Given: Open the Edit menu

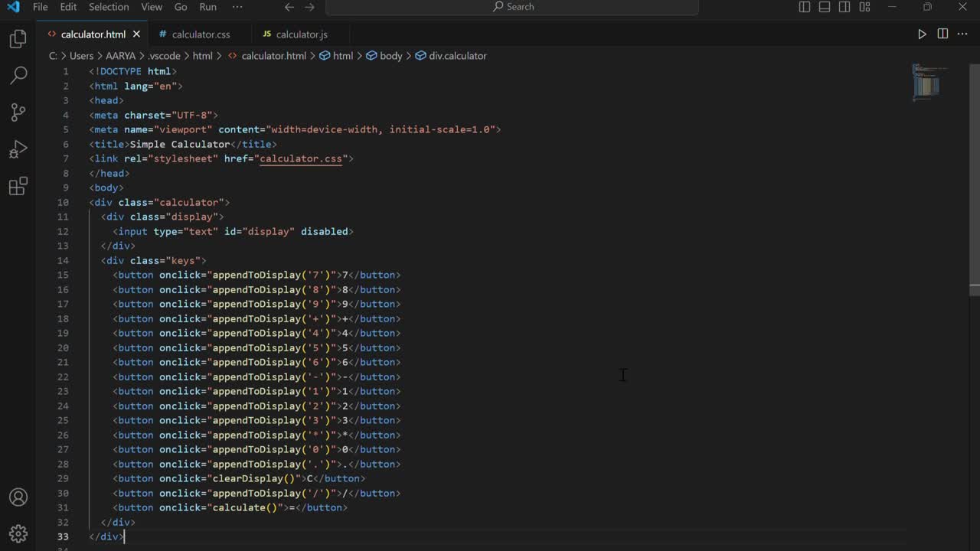Looking at the screenshot, I should (x=68, y=7).
